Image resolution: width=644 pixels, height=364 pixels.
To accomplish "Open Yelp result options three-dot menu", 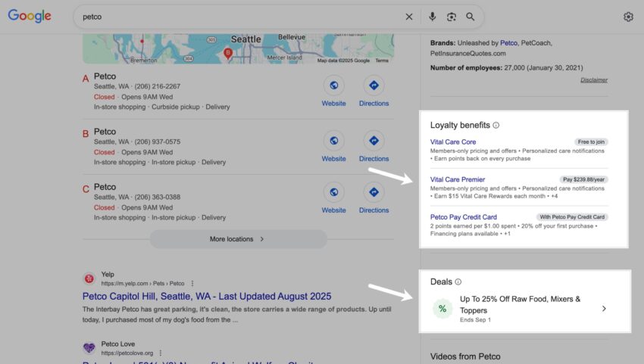I will click(192, 284).
